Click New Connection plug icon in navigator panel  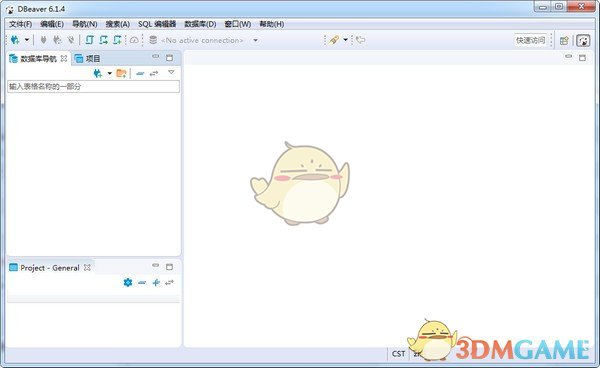click(98, 73)
